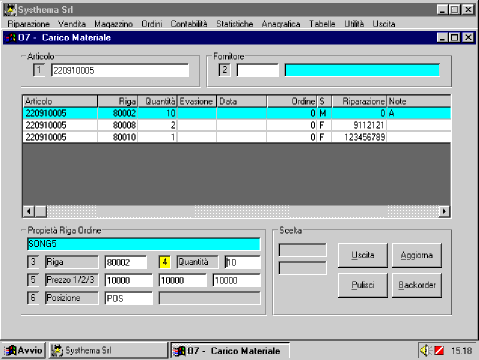This screenshot has height=360, width=479.
Task: Click field number 1 button beside Articolo
Action: (x=39, y=70)
